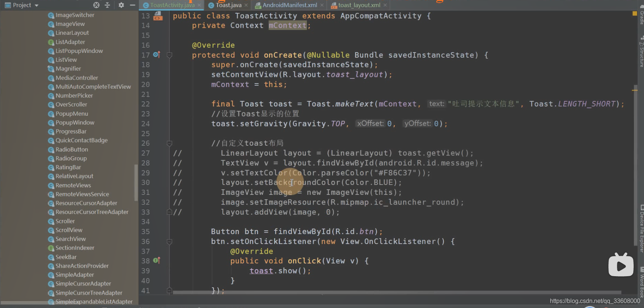Hide the Project panel with the minus icon
The width and height of the screenshot is (644, 308).
[132, 5]
